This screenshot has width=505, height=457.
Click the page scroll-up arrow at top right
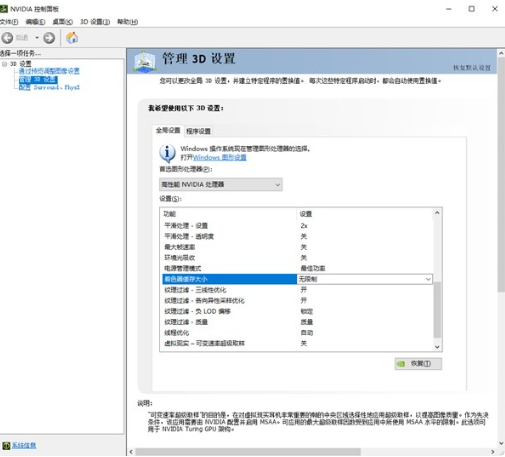tap(501, 53)
